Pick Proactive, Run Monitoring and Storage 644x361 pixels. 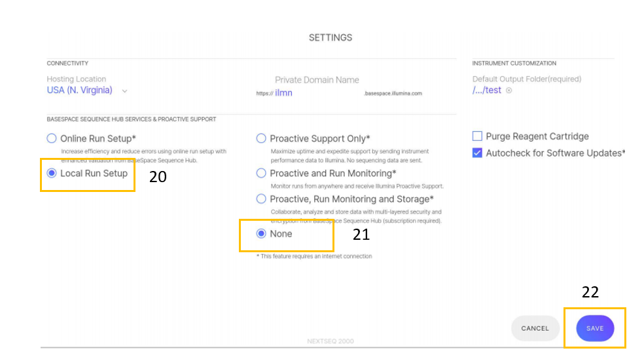[261, 199]
